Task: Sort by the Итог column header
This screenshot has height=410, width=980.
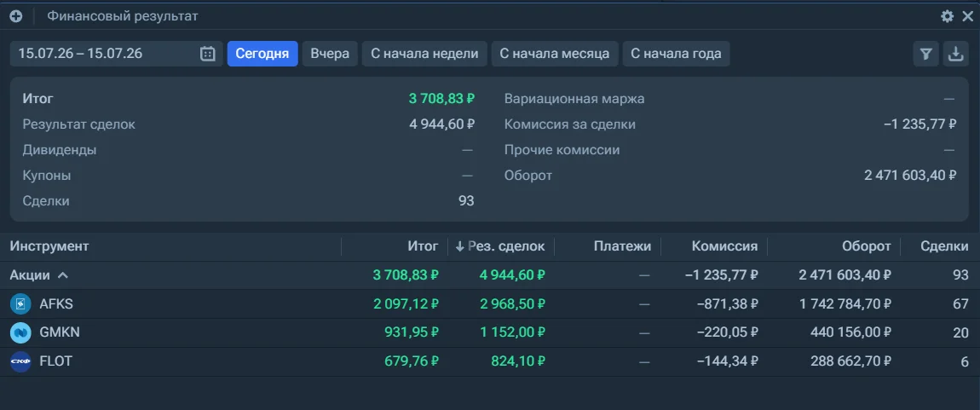Action: coord(424,246)
